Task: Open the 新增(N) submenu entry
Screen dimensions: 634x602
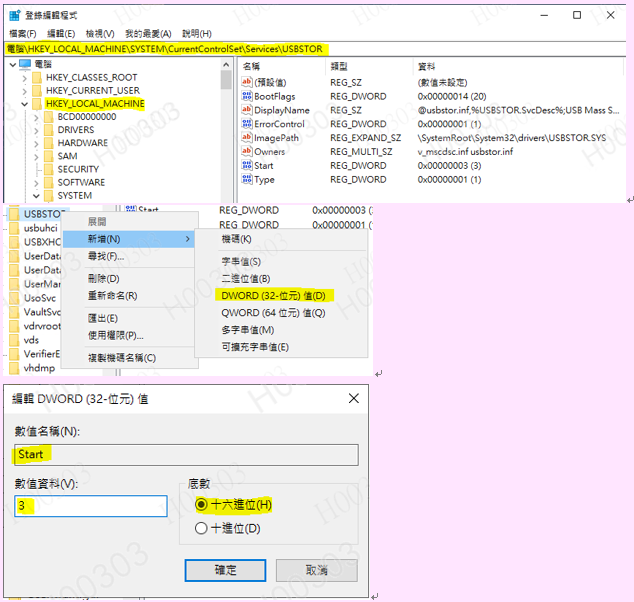Action: [x=129, y=239]
